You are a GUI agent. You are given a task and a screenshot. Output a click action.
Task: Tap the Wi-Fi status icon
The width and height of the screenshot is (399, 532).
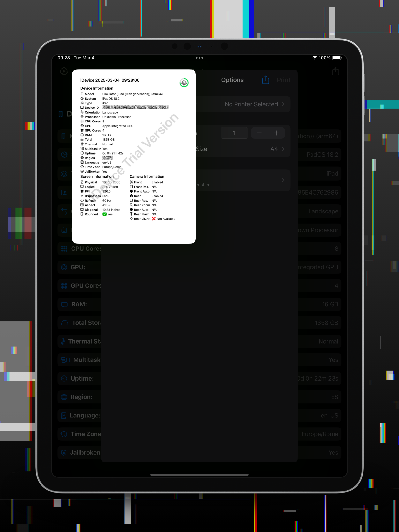[x=314, y=58]
